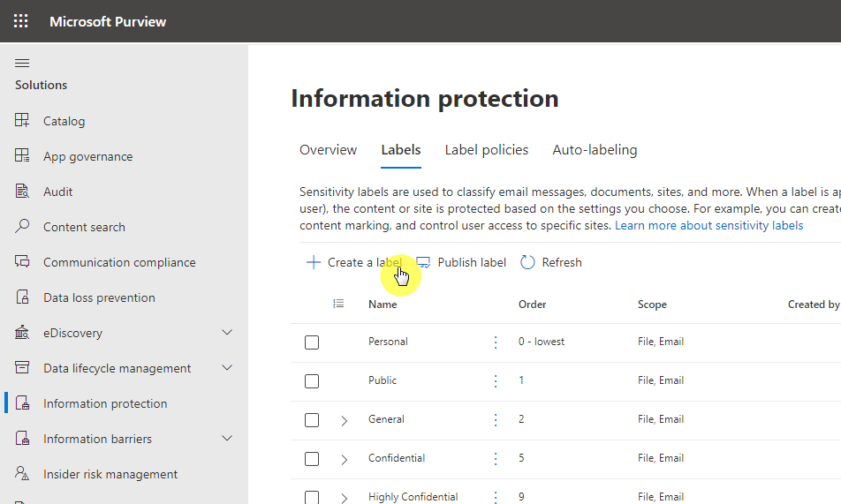Viewport: 841px width, 504px height.
Task: Expand the Data lifecycle management chevron
Action: [227, 368]
